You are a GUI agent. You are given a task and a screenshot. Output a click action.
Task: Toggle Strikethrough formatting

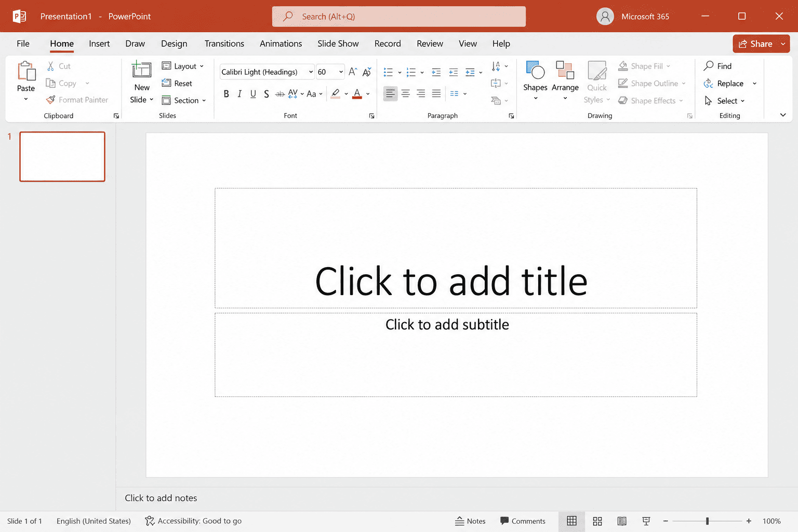point(280,94)
